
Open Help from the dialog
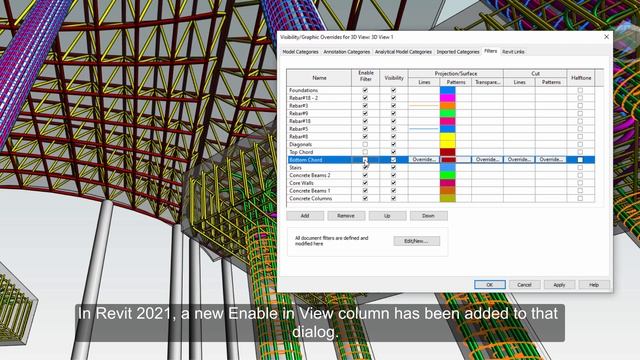coord(594,285)
